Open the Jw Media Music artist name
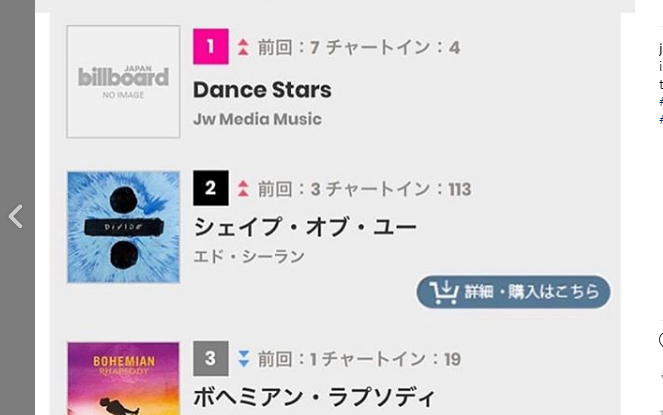The image size is (663, 415). pyautogui.click(x=257, y=119)
